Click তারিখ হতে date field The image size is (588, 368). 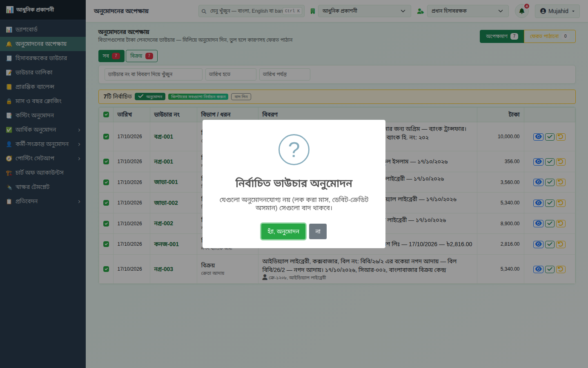[x=231, y=74]
